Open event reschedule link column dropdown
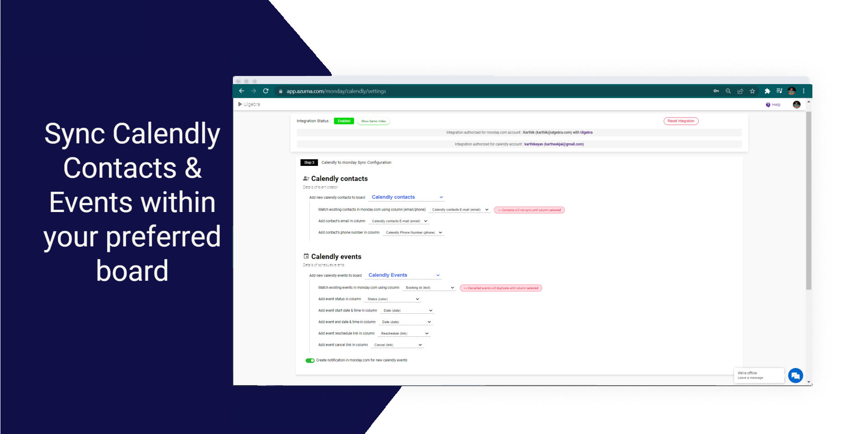 pyautogui.click(x=404, y=334)
